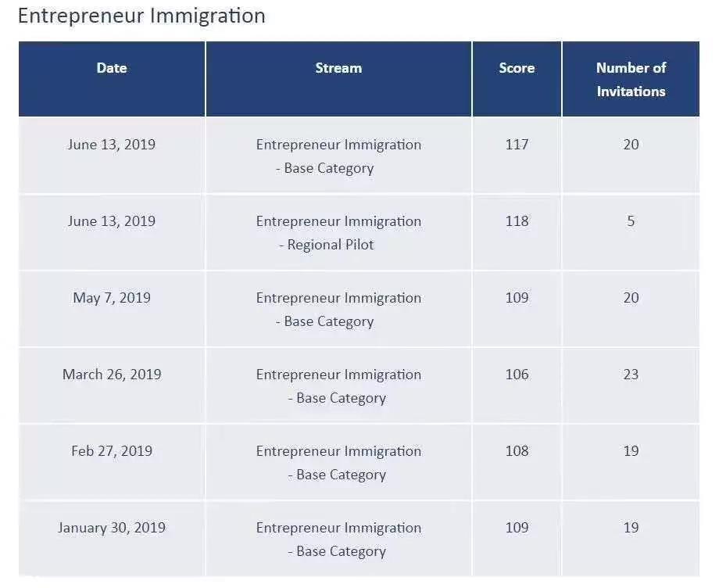Image resolution: width=719 pixels, height=588 pixels.
Task: Click the Regional Pilot stream cell
Action: pos(338,232)
